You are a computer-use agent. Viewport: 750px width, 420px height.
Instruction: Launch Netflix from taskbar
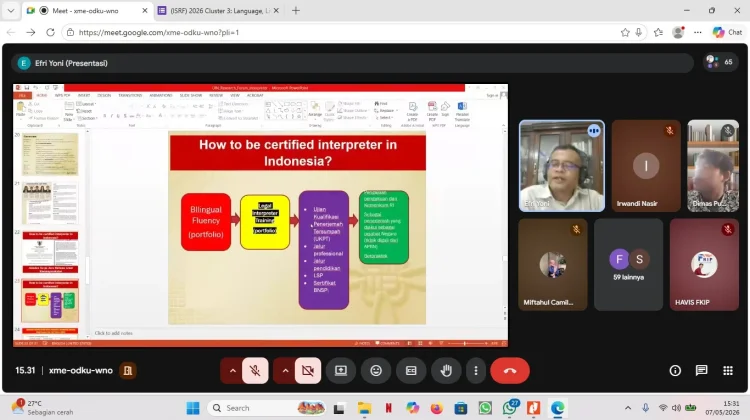388,408
